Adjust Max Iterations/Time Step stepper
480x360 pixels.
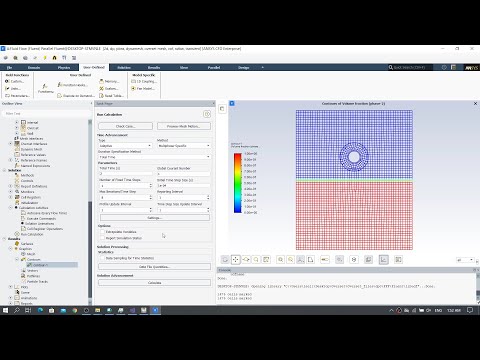tap(151, 197)
